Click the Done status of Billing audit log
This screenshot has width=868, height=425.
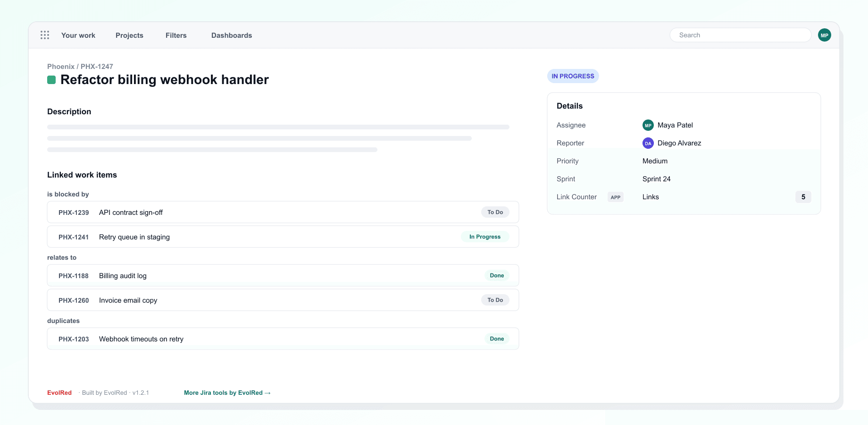point(497,275)
